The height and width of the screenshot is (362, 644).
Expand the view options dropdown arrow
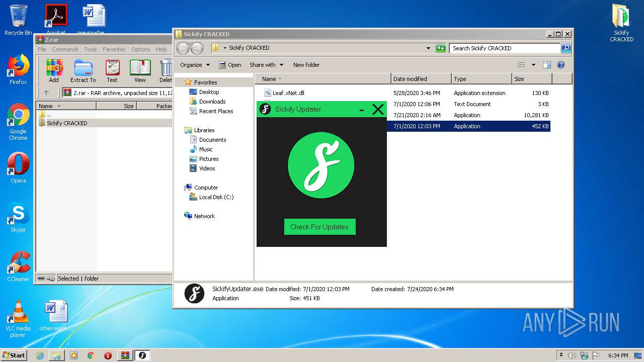[533, 65]
